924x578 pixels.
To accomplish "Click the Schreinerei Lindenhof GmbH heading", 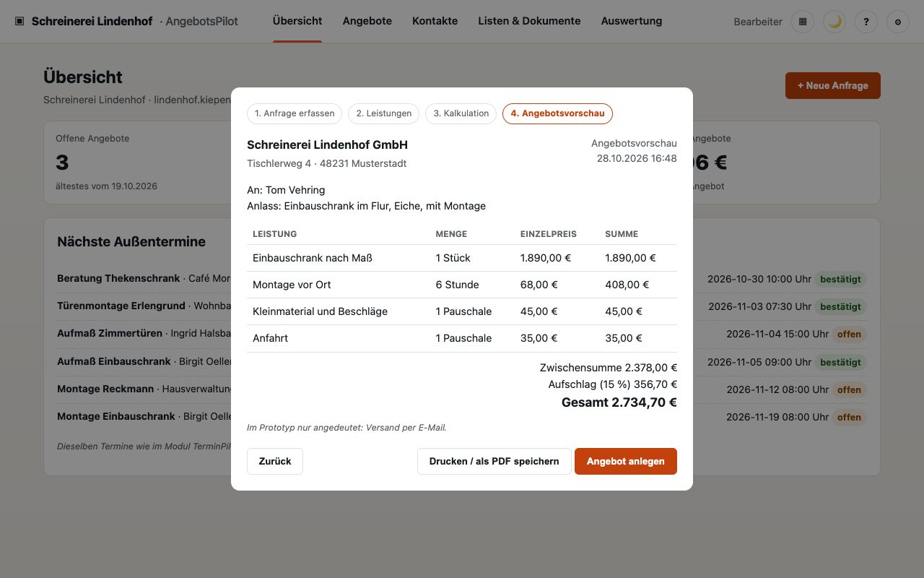I will (x=327, y=144).
